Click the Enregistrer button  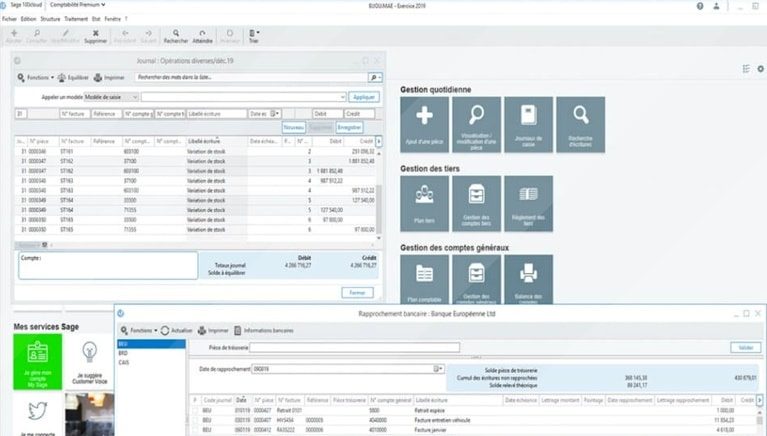349,127
